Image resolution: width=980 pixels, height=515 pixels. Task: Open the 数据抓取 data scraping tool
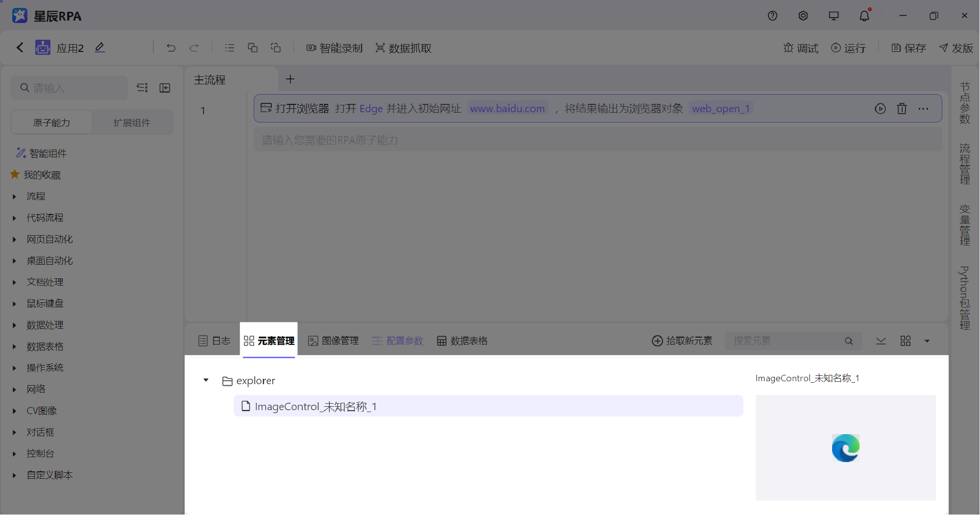point(403,48)
